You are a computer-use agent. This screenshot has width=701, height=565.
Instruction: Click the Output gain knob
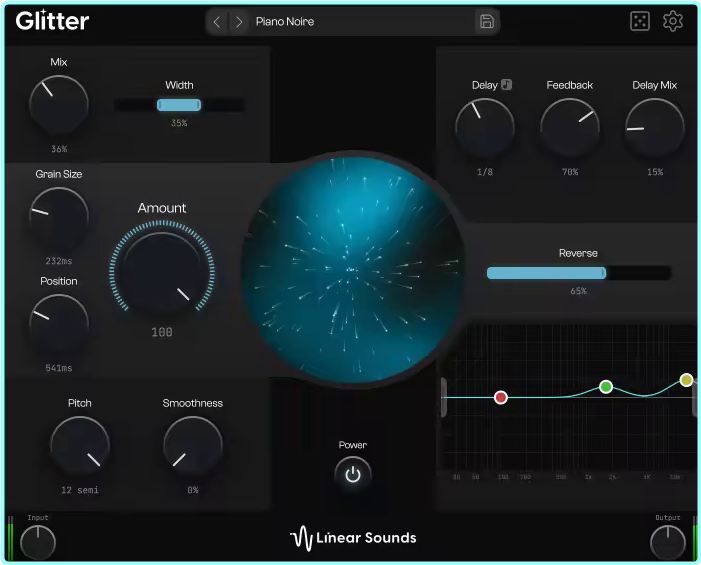click(667, 543)
